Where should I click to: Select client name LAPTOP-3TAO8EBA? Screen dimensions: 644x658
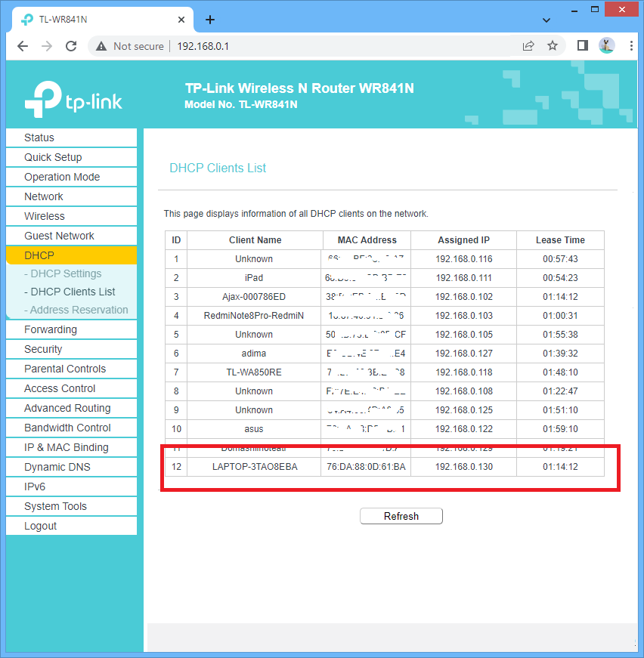(255, 467)
